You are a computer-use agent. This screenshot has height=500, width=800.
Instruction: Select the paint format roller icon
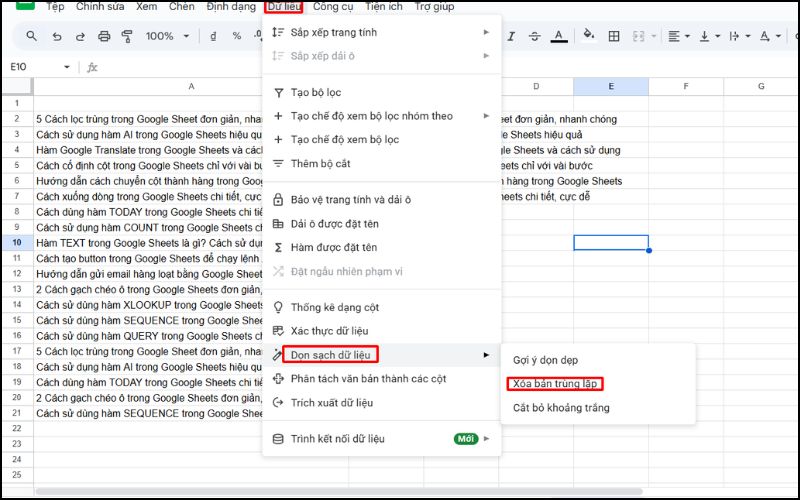point(127,36)
